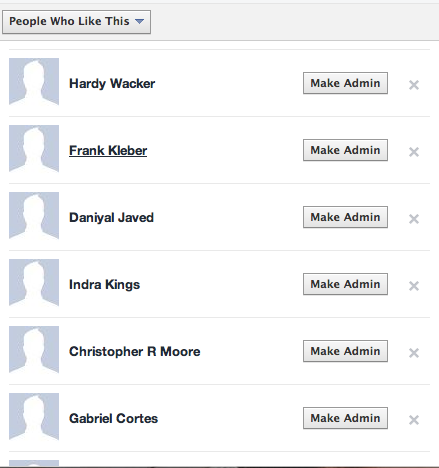
Task: Click Hardy Wacker's profile picture thumbnail
Action: click(34, 82)
